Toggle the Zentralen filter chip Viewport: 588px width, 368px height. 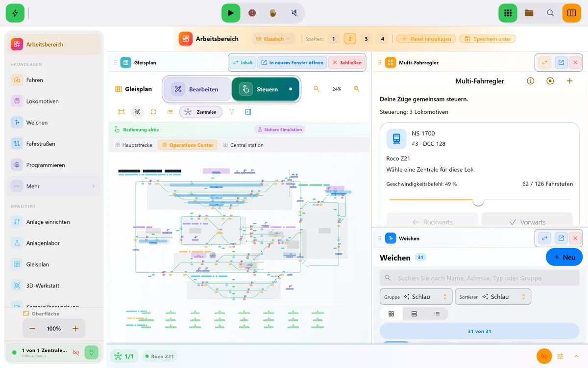coord(200,112)
